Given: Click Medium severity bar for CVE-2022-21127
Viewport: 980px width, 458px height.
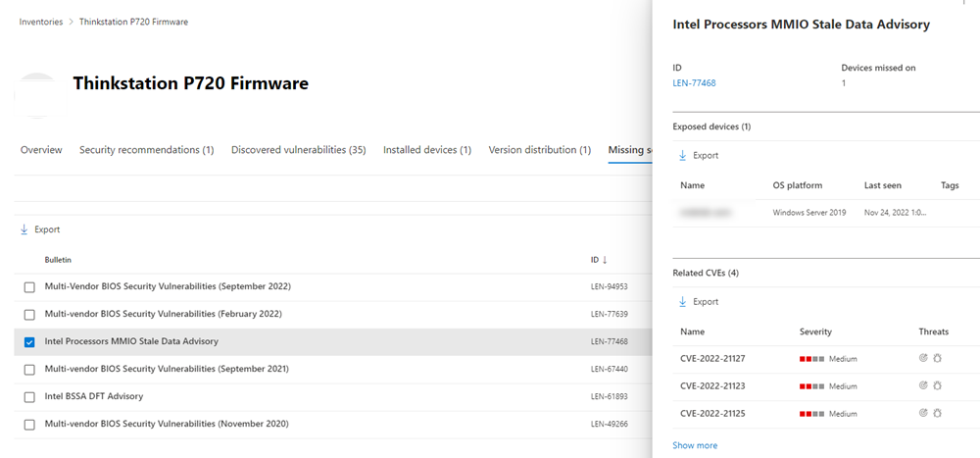Looking at the screenshot, I should 811,359.
